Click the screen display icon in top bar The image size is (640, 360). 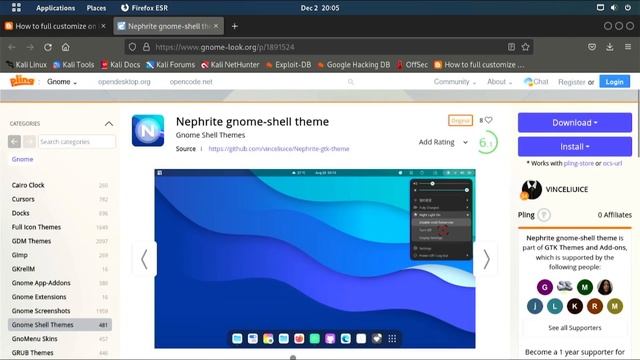tap(600, 7)
